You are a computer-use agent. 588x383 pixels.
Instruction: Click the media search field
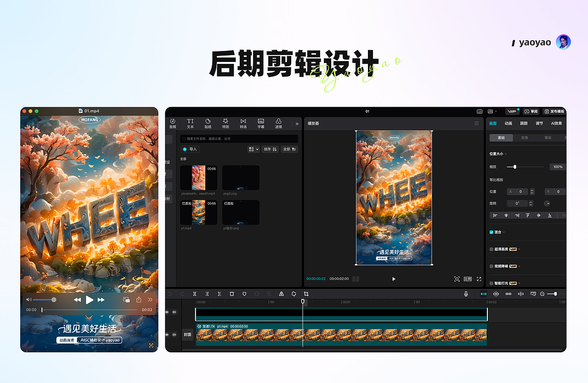coord(239,138)
